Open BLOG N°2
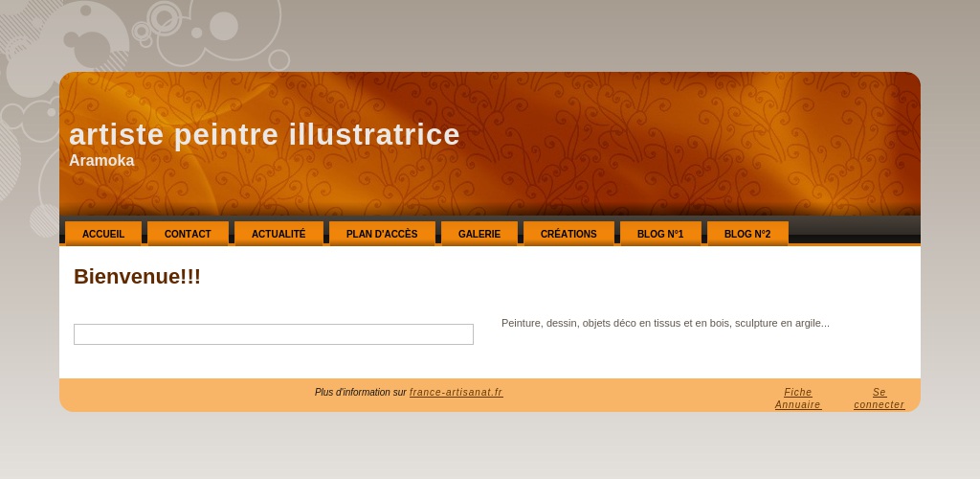The width and height of the screenshot is (980, 479). coord(747,234)
